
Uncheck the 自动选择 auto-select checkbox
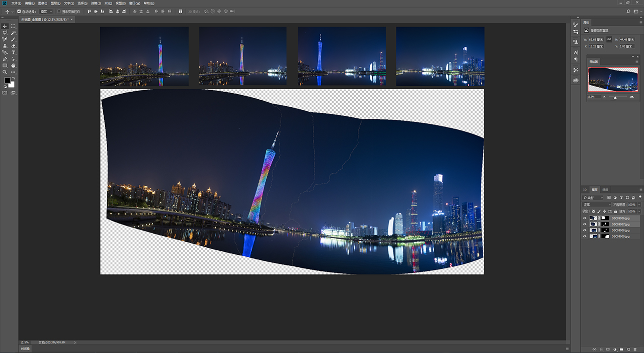point(19,11)
